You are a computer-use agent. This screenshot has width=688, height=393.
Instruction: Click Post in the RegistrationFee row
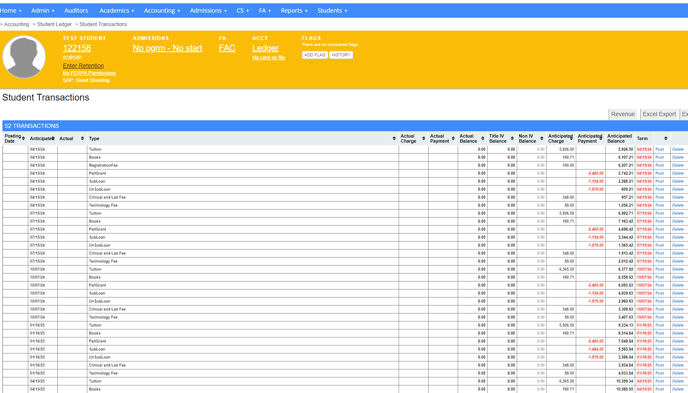pyautogui.click(x=659, y=165)
